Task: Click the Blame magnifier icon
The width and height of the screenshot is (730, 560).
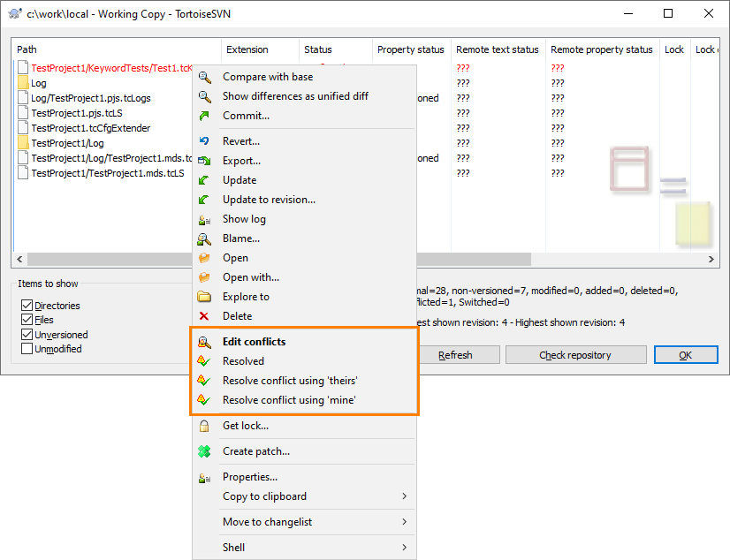Action: [204, 238]
